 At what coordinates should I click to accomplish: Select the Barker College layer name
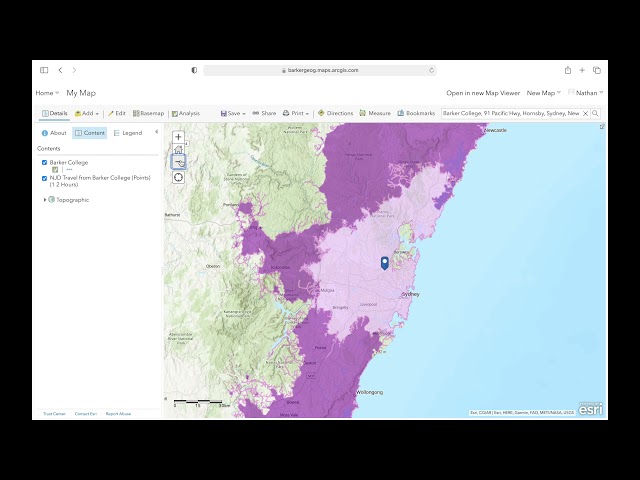point(69,162)
